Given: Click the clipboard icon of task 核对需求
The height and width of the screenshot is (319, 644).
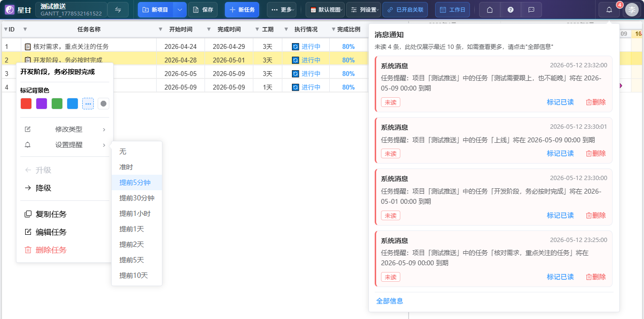Looking at the screenshot, I should point(28,46).
